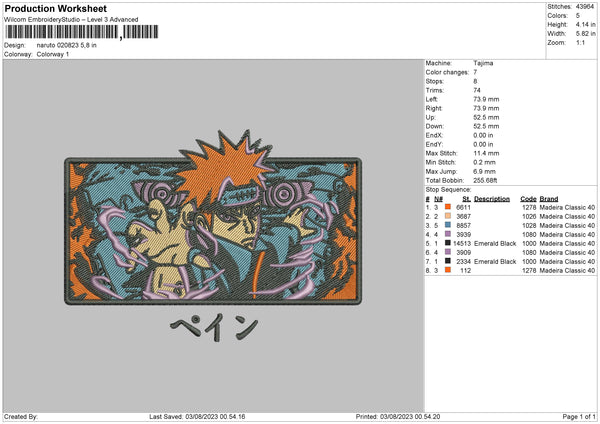600x424 pixels.
Task: Click code '1026' in the 3687 row
Action: point(529,217)
